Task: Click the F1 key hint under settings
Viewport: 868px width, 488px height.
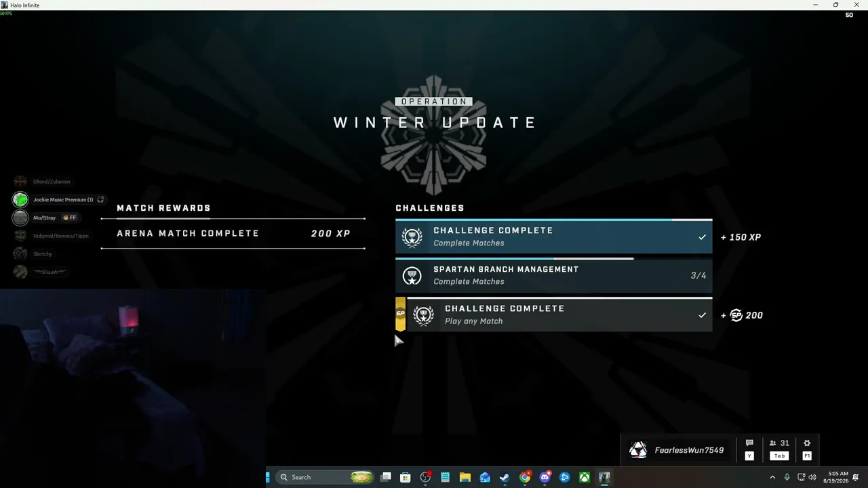Action: click(x=807, y=456)
